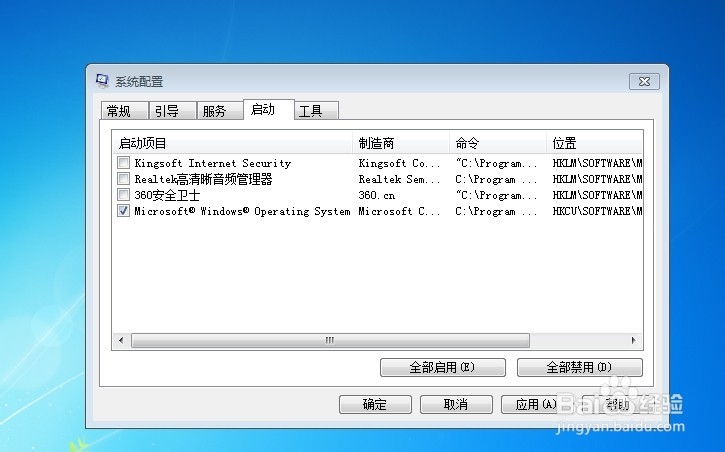Enable Kingsoft Internet Security startup checkbox
This screenshot has width=725, height=452.
coord(123,162)
